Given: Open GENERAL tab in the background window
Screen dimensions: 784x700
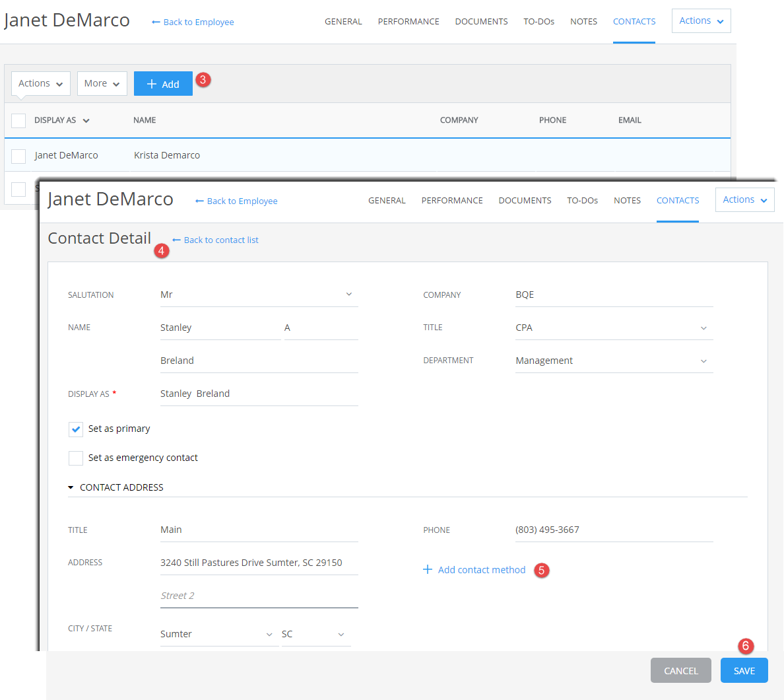Looking at the screenshot, I should (343, 22).
